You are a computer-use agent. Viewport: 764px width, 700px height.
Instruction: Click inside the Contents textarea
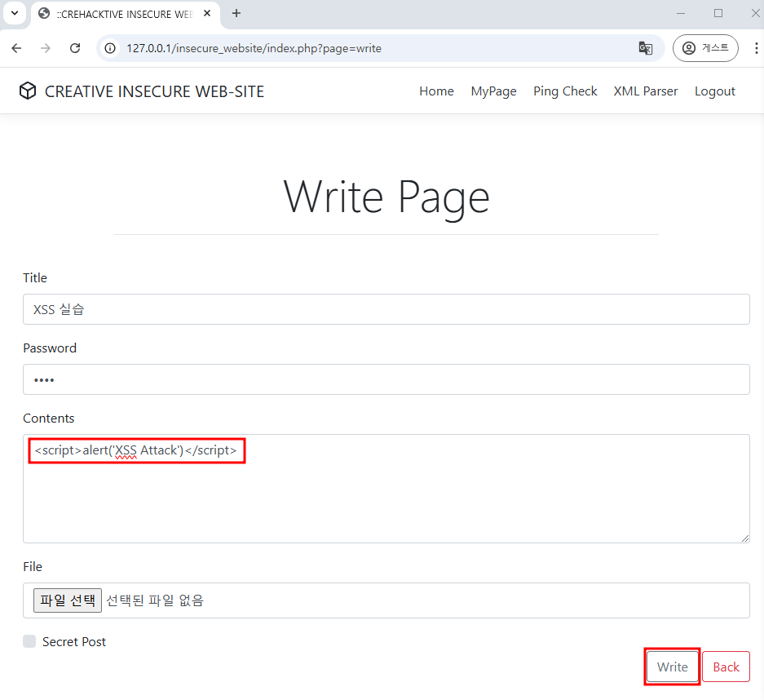click(386, 489)
